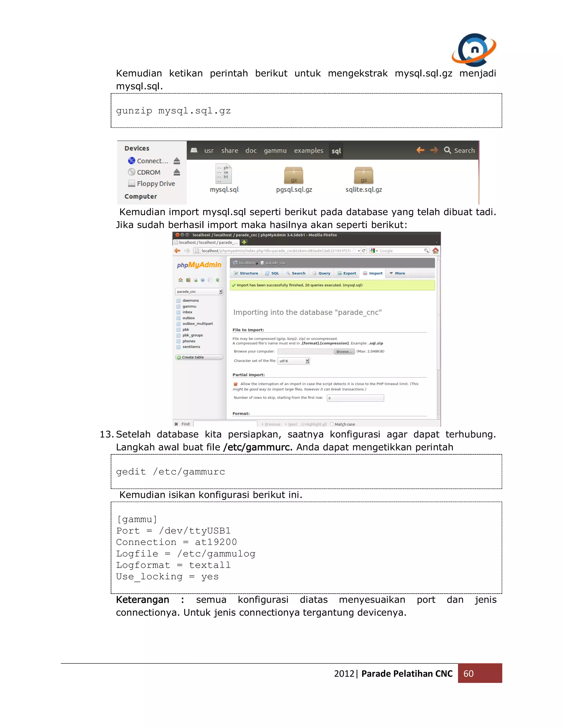
Task: Select the sql path segment
Action: point(336,151)
